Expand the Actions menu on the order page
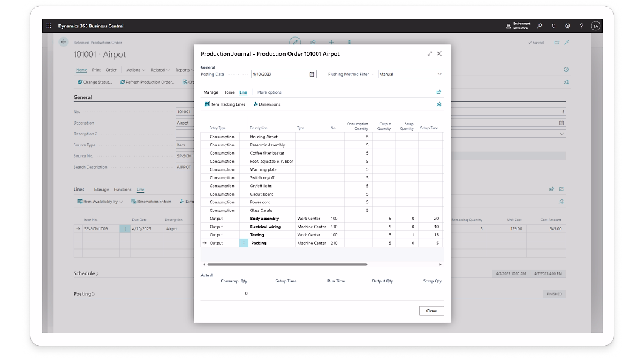The width and height of the screenshot is (644, 362). 135,70
